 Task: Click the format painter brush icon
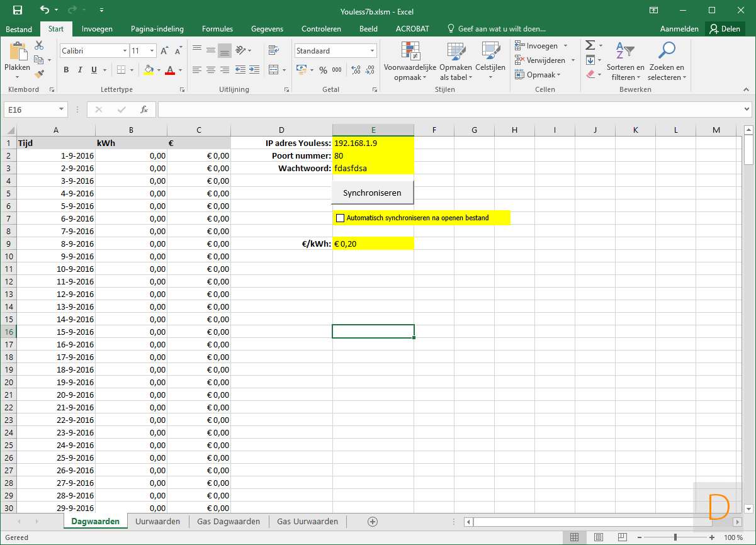(39, 74)
